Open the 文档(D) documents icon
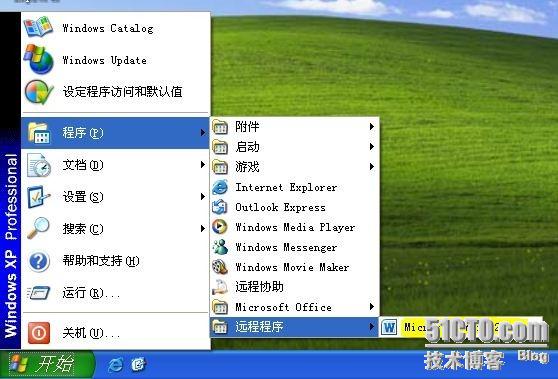 [x=39, y=165]
